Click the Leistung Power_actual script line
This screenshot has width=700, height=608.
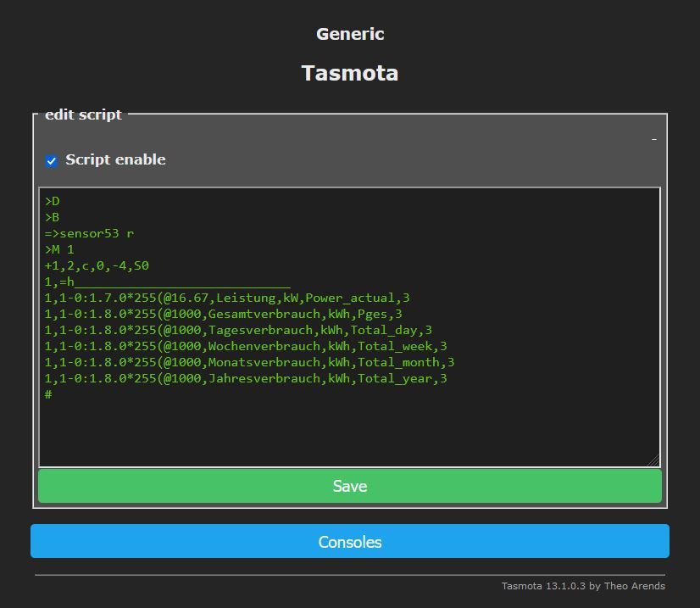227,298
